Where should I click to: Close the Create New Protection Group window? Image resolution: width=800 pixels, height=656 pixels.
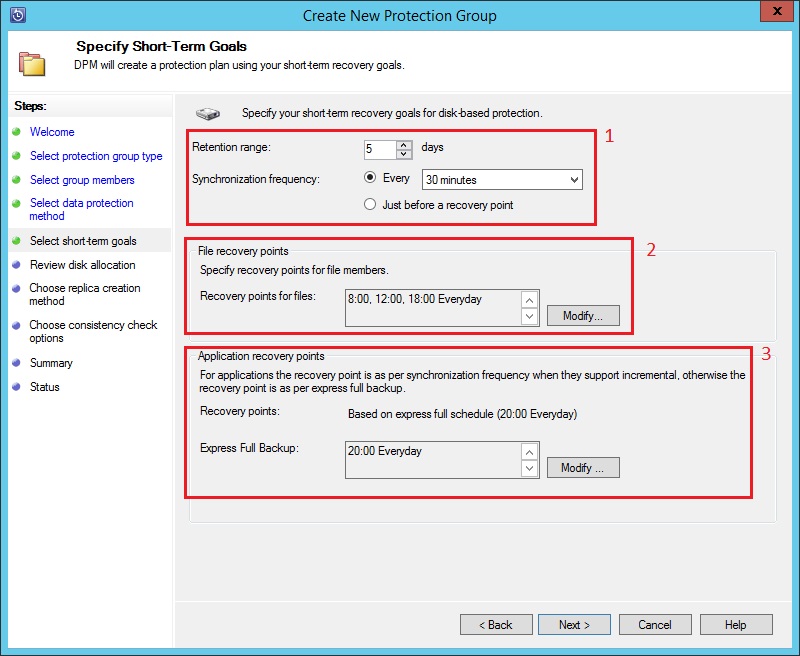click(773, 13)
